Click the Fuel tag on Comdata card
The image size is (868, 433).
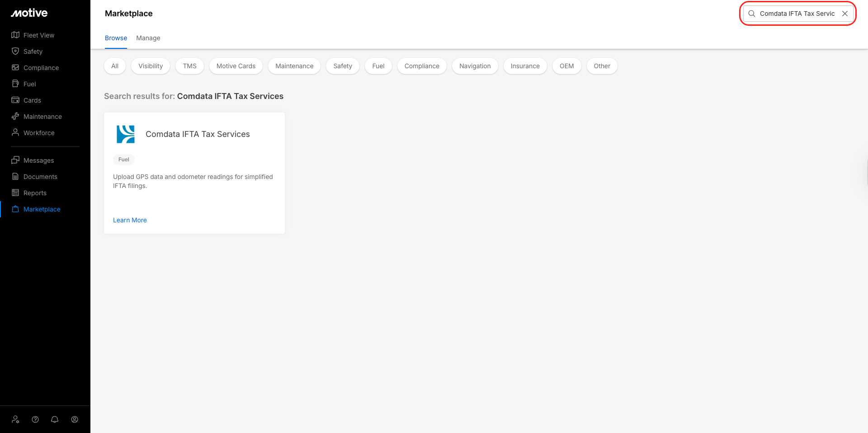coord(124,160)
